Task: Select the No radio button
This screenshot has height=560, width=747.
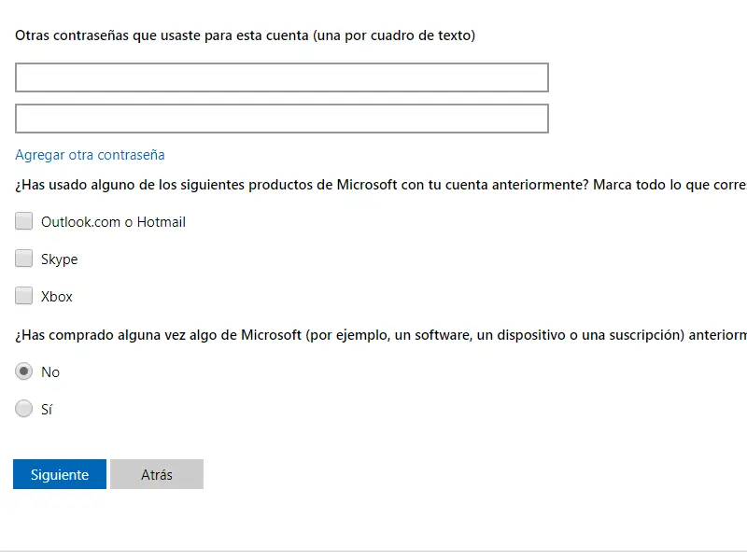Action: pyautogui.click(x=24, y=371)
